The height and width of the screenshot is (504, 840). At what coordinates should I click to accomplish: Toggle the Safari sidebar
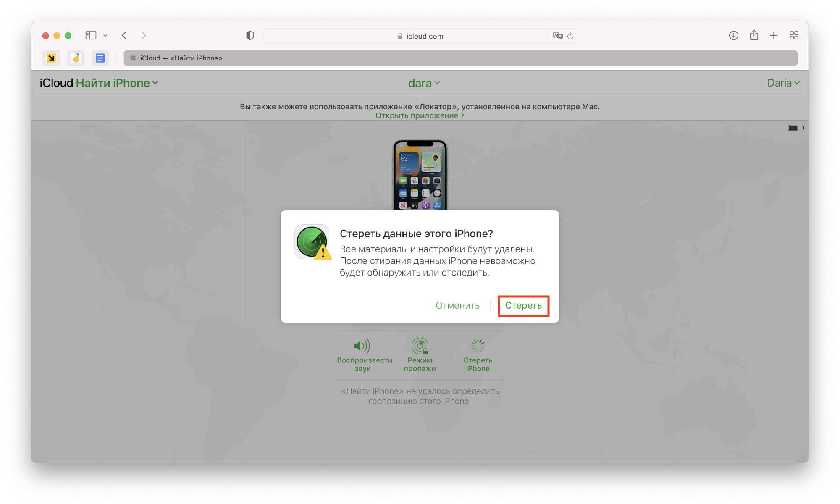coord(91,36)
